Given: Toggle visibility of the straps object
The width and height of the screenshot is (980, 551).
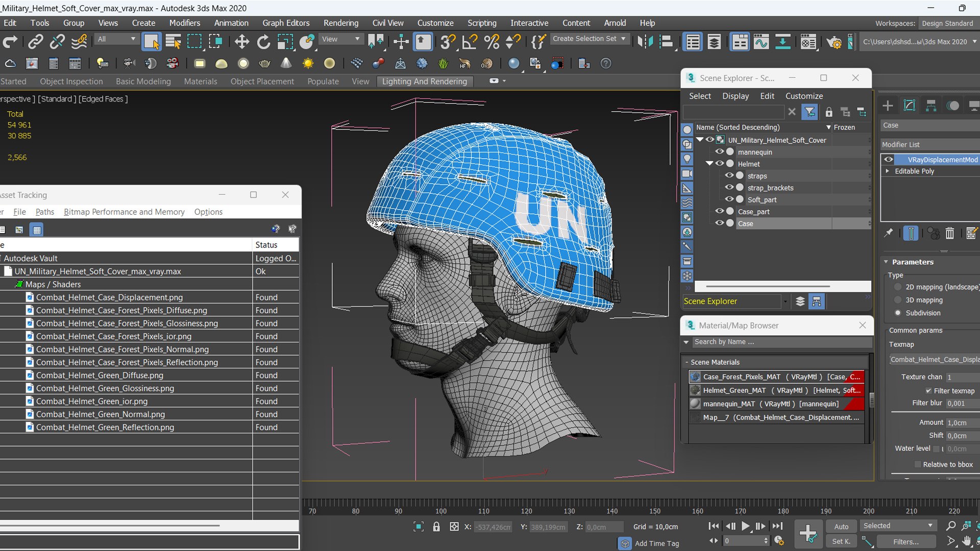Looking at the screenshot, I should pos(729,176).
